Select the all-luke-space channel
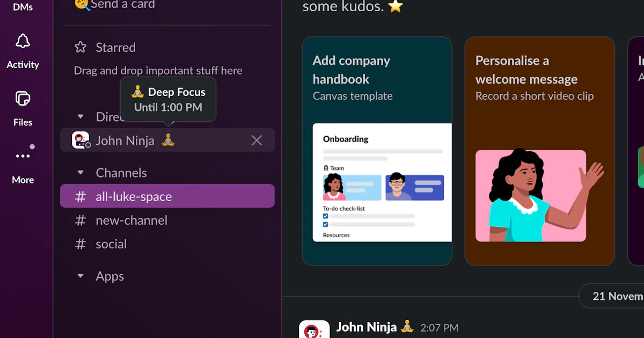This screenshot has width=644, height=338. coord(167,196)
